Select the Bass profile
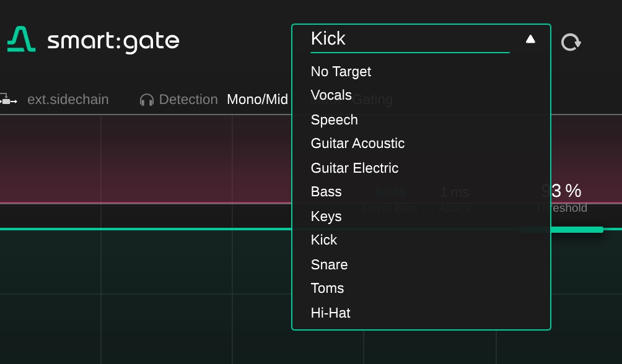The width and height of the screenshot is (622, 364). pyautogui.click(x=326, y=192)
